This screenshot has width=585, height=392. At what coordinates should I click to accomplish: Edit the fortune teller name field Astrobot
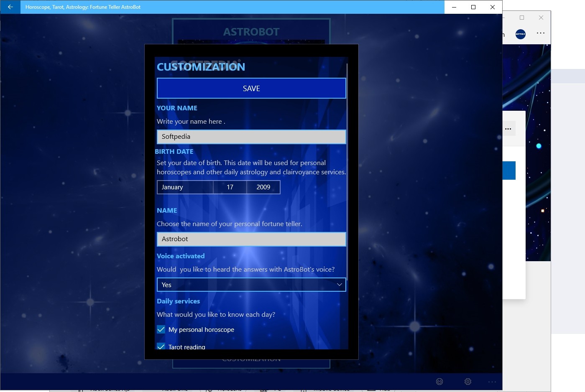[x=251, y=239]
